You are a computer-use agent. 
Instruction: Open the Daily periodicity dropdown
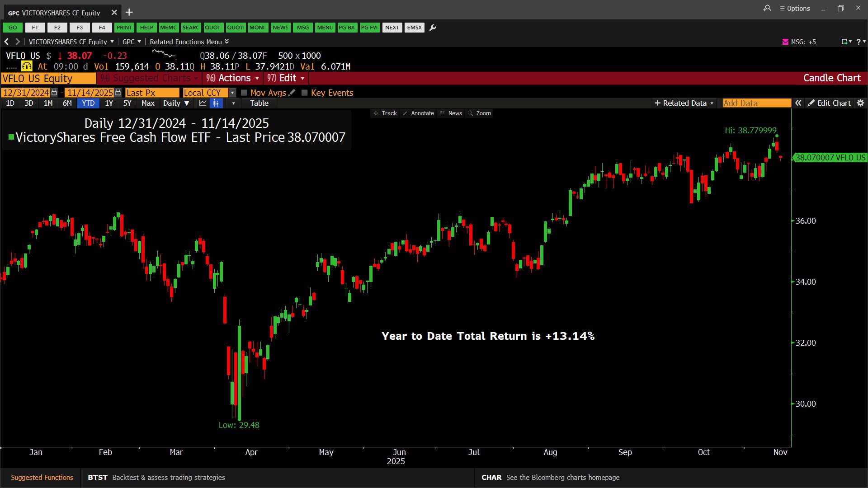click(x=176, y=103)
